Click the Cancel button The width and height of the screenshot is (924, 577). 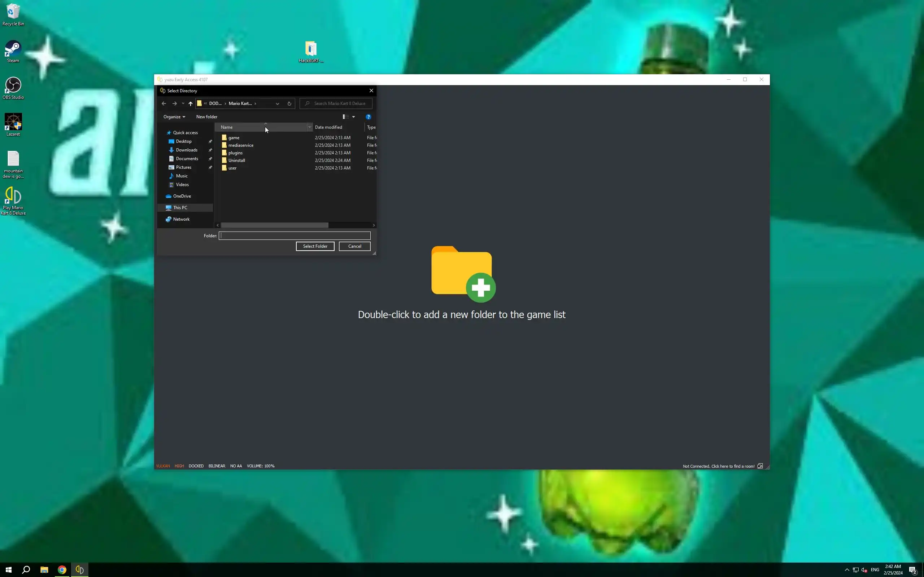point(354,246)
